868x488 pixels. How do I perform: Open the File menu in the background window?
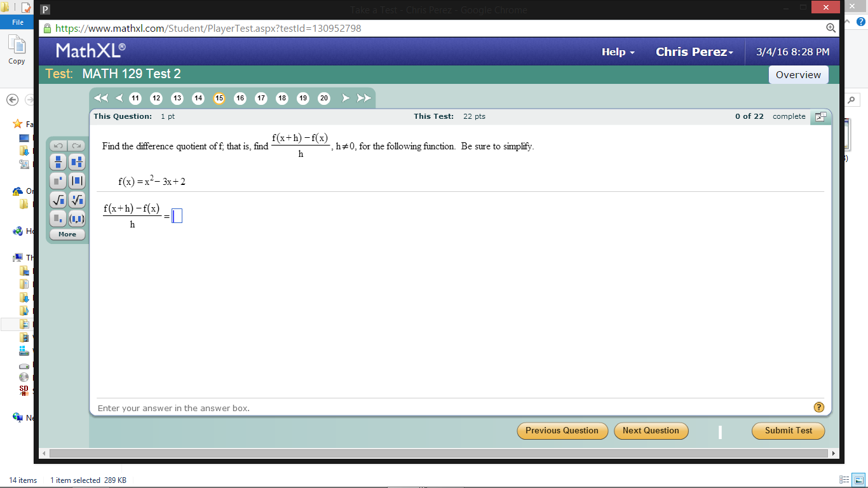click(17, 21)
